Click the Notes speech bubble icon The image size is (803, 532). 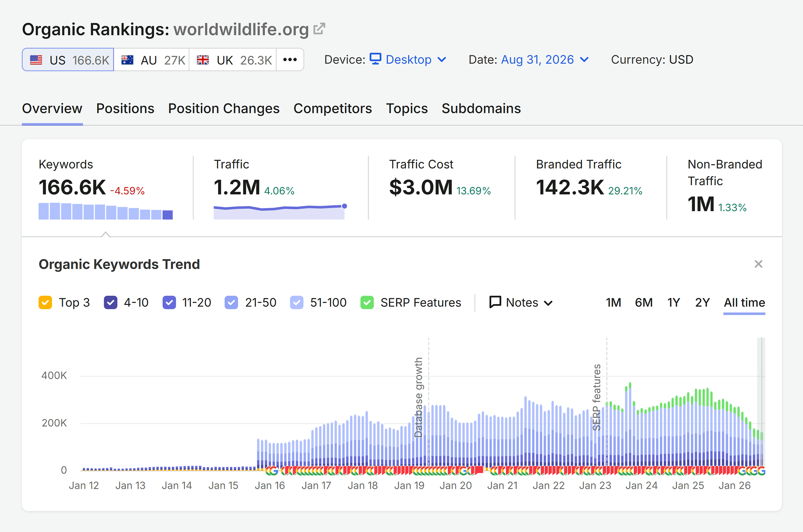click(x=495, y=302)
